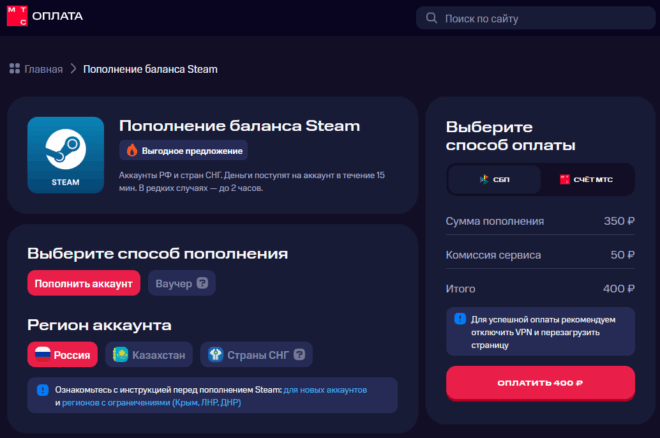
Task: Go to Главная breadcrumb
Action: pyautogui.click(x=43, y=69)
